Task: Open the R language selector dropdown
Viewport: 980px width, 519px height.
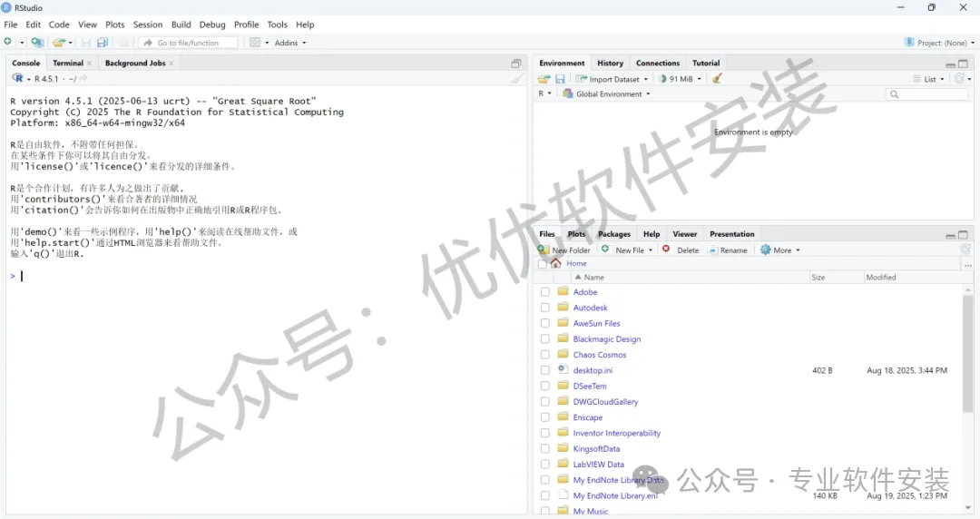Action: click(545, 93)
